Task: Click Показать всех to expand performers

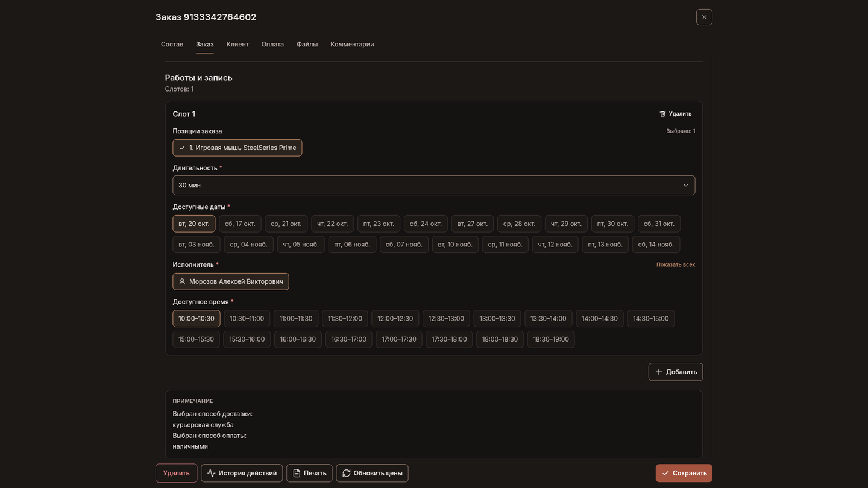Action: pos(676,264)
